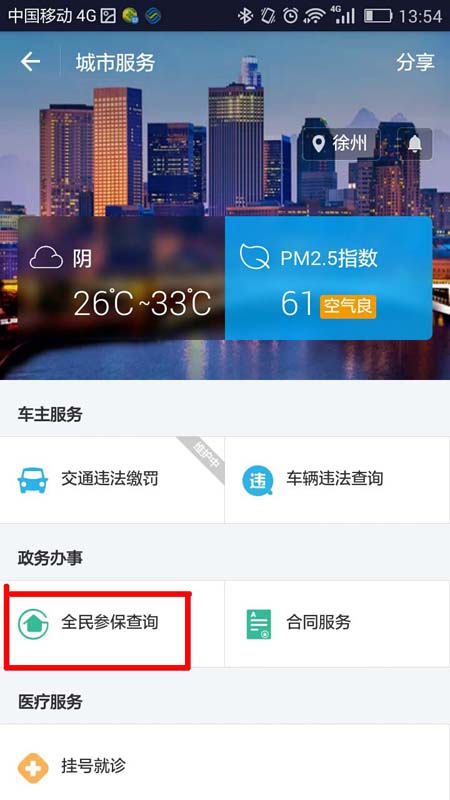Tap the 违 vehicle violation icon
The width and height of the screenshot is (450, 800).
258,480
